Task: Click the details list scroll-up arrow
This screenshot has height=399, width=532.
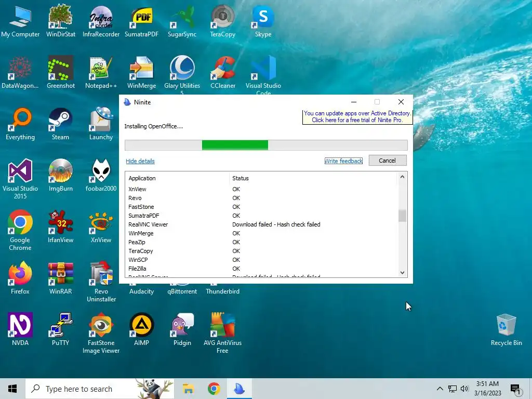Action: tap(403, 177)
